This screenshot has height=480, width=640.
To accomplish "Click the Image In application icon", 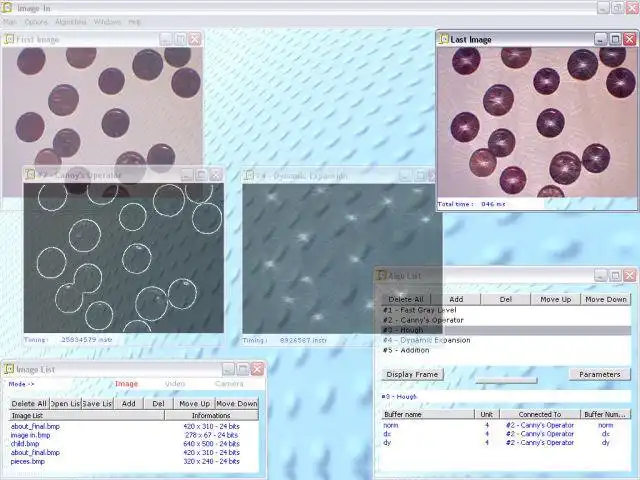I will (7, 7).
